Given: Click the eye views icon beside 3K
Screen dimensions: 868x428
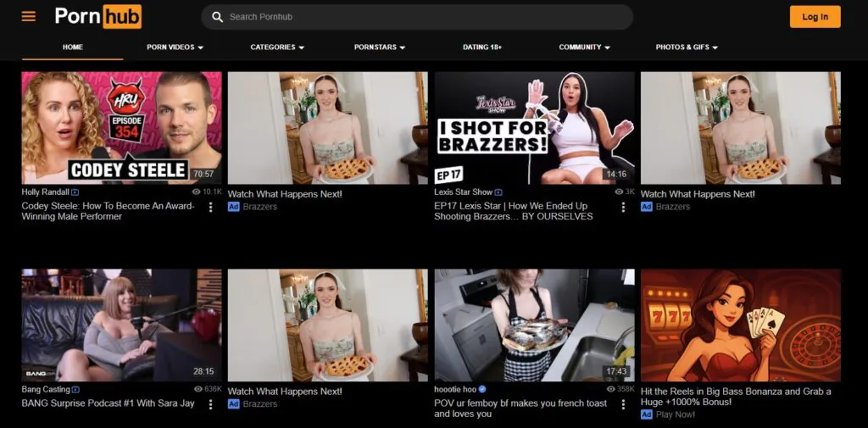Looking at the screenshot, I should pyautogui.click(x=619, y=192).
